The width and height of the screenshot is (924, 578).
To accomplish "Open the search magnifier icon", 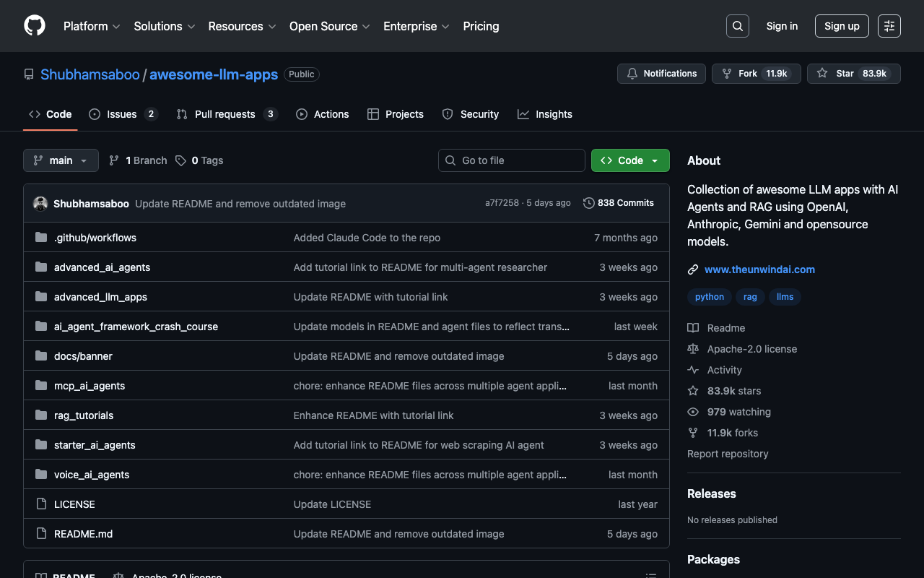I will 737,26.
